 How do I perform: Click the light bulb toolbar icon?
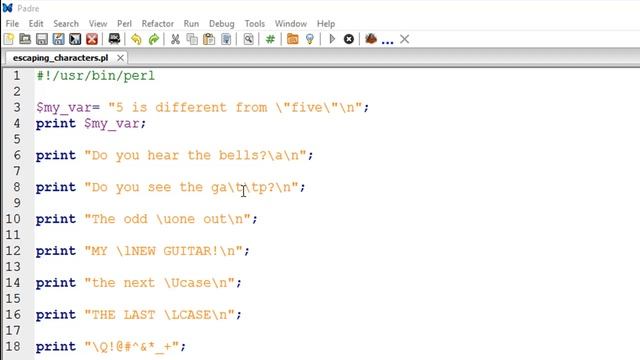[310, 39]
